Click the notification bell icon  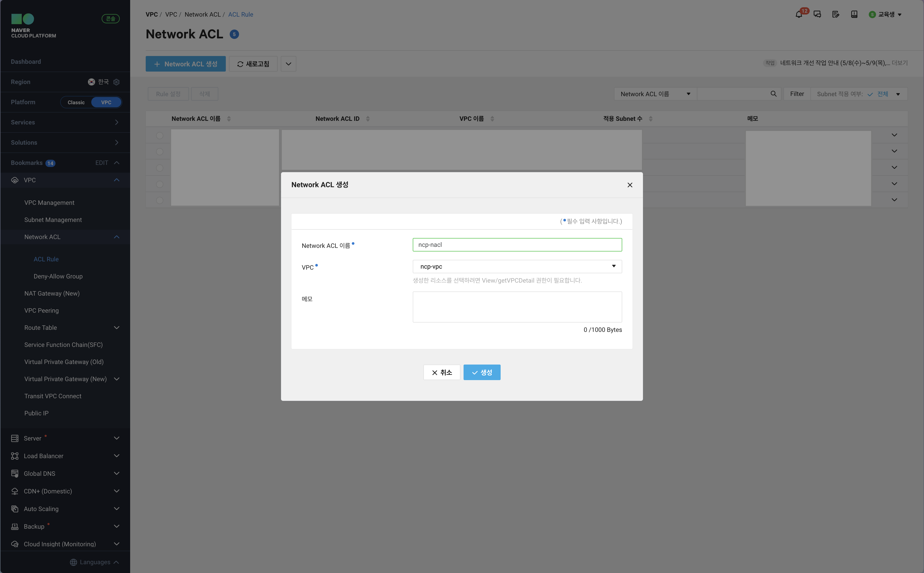pos(799,15)
